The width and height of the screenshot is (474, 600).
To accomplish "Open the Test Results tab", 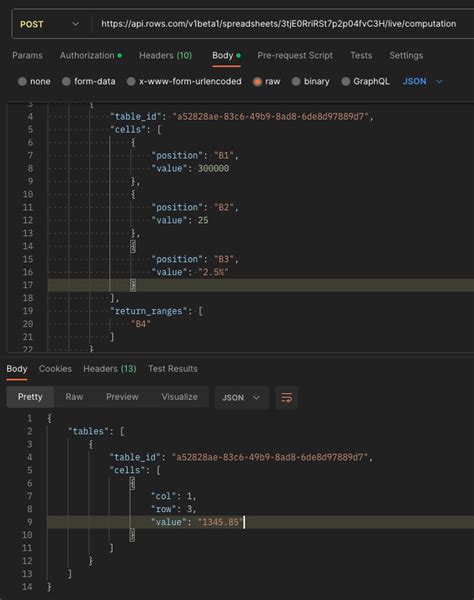I will [x=173, y=369].
